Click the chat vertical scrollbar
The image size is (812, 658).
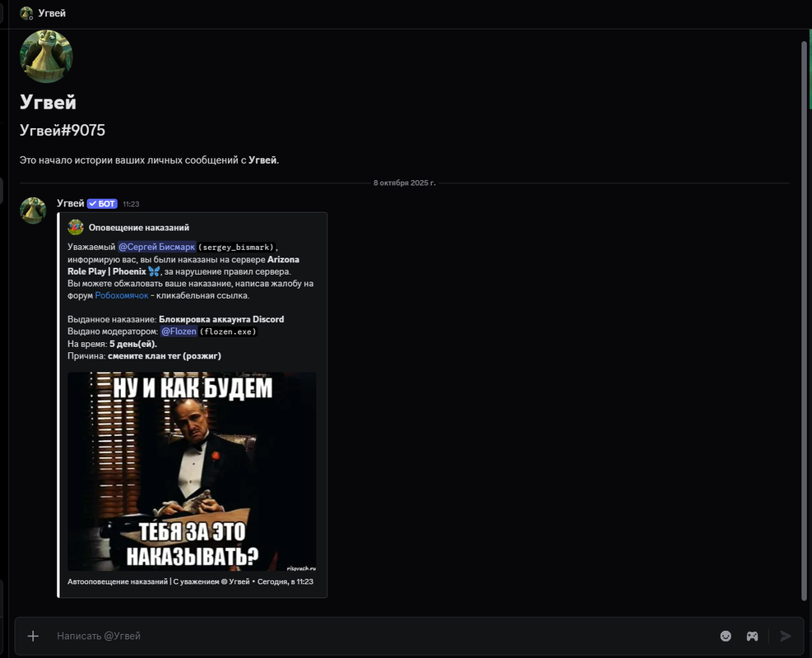[804, 321]
